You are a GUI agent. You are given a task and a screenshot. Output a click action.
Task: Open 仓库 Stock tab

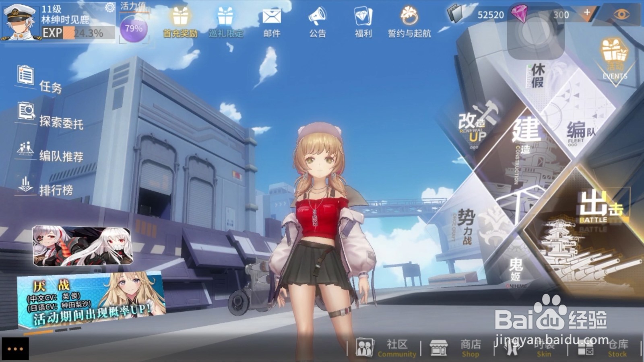pos(603,348)
